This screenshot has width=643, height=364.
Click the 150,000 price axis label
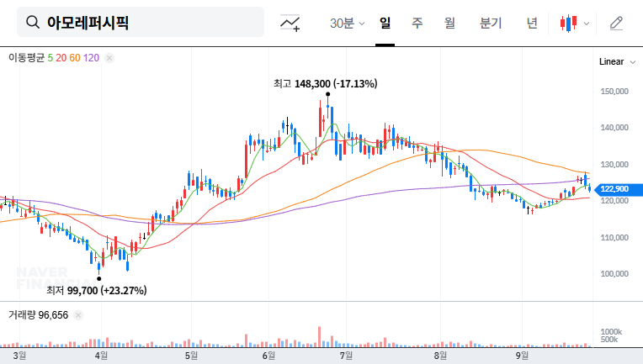coord(614,92)
